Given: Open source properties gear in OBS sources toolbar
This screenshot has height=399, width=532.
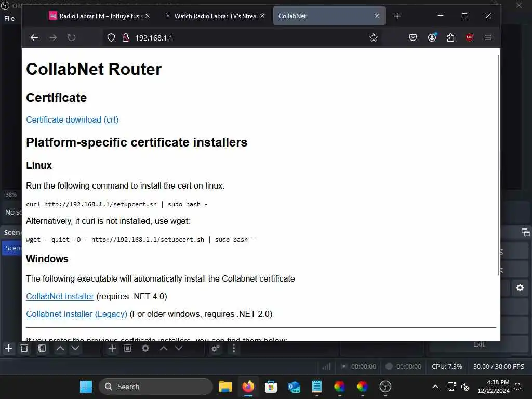Looking at the screenshot, I should coord(145,348).
